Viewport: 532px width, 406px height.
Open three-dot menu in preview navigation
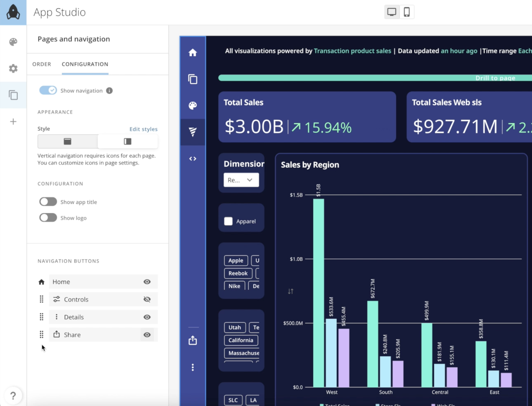193,367
